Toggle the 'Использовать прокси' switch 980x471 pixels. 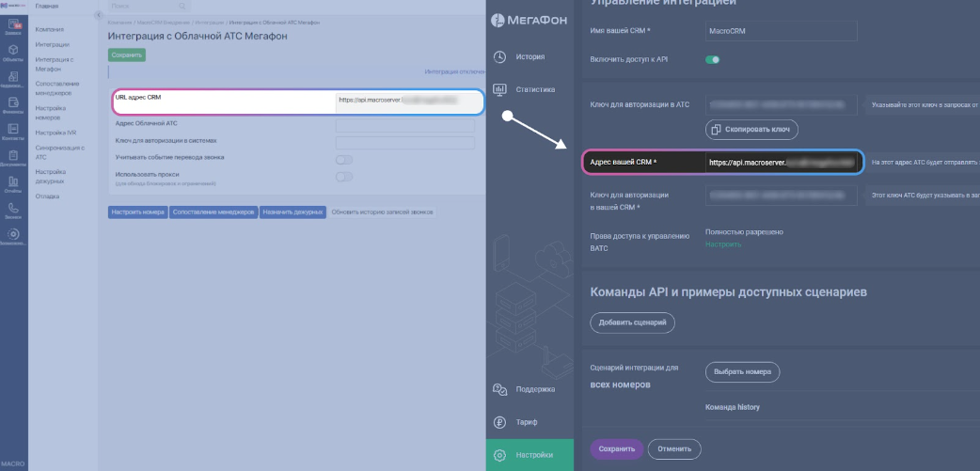tap(344, 176)
